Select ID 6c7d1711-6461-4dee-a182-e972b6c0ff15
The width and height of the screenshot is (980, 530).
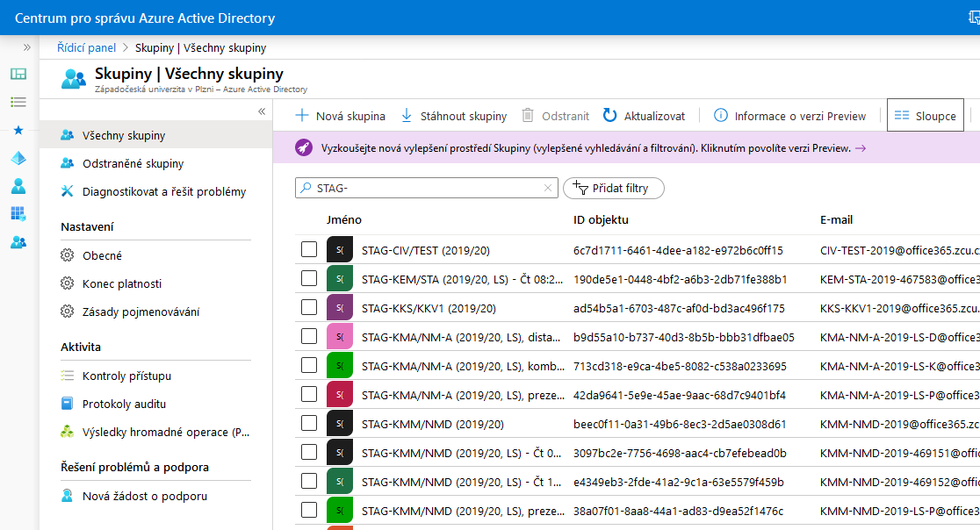click(678, 250)
